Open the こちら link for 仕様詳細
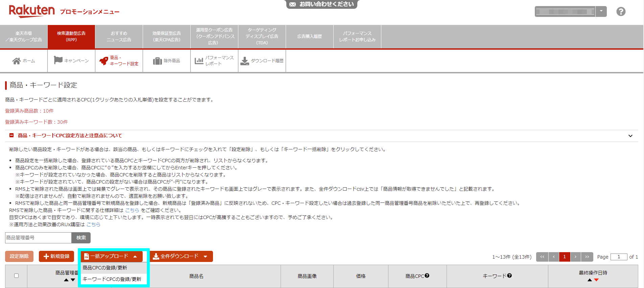Screen dimensions: 644x288 132,210
